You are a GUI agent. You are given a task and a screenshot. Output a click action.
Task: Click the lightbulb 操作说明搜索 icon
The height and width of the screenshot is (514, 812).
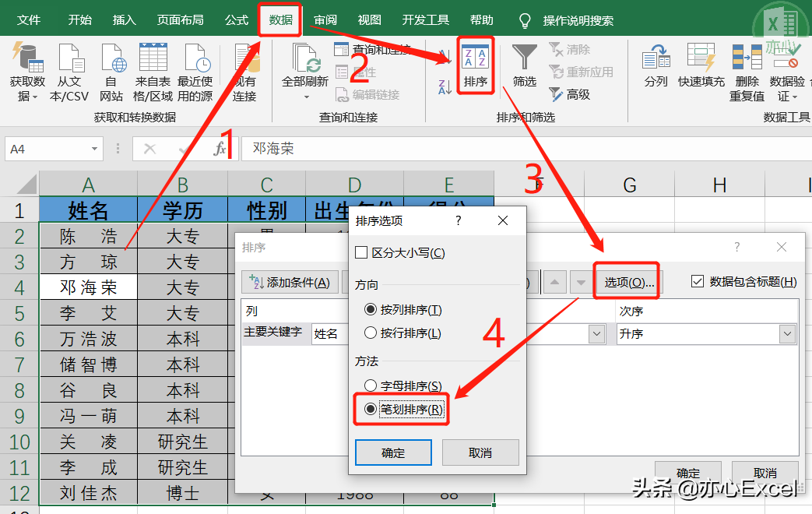[525, 21]
